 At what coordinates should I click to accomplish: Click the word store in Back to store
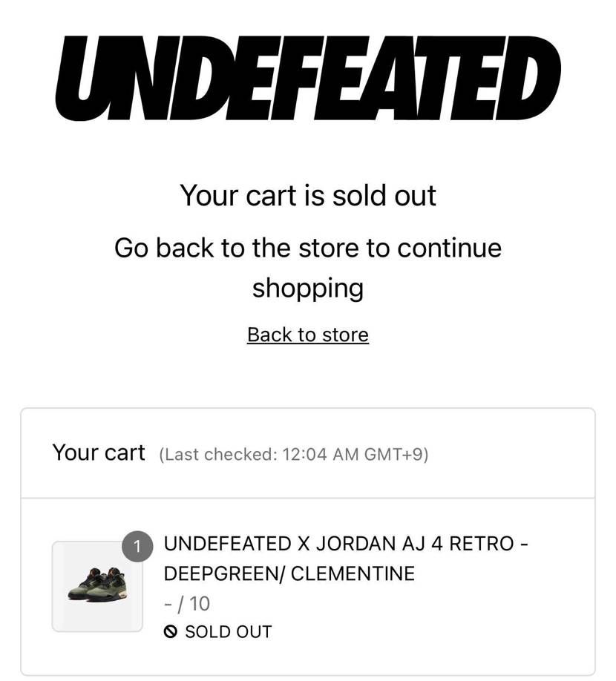(x=345, y=335)
